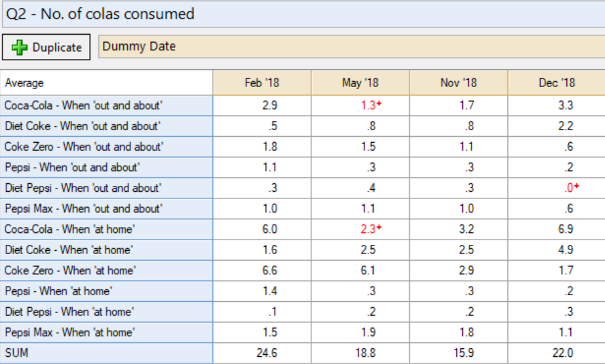Select Diet Coke 'out and about' row label
The width and height of the screenshot is (605, 364).
[x=82, y=126]
